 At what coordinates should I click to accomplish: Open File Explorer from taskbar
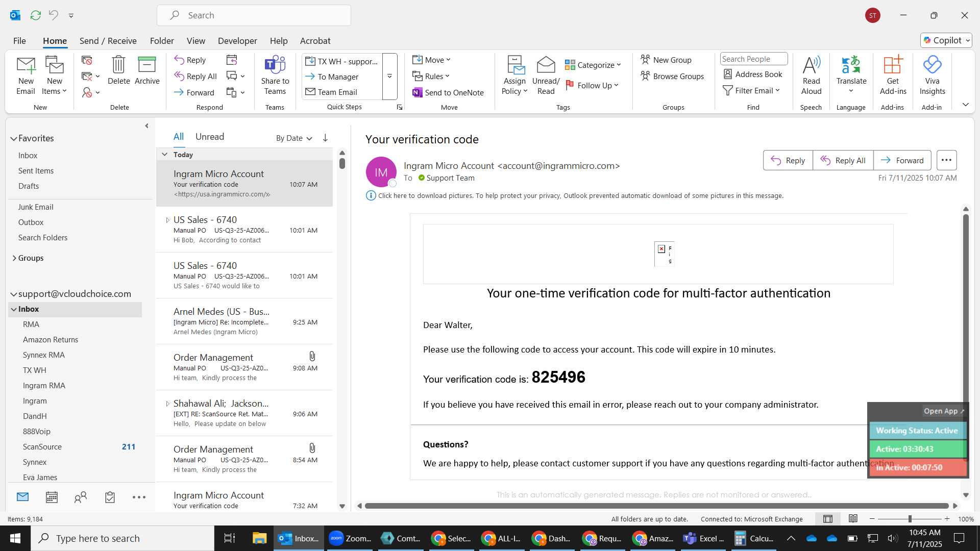259,538
